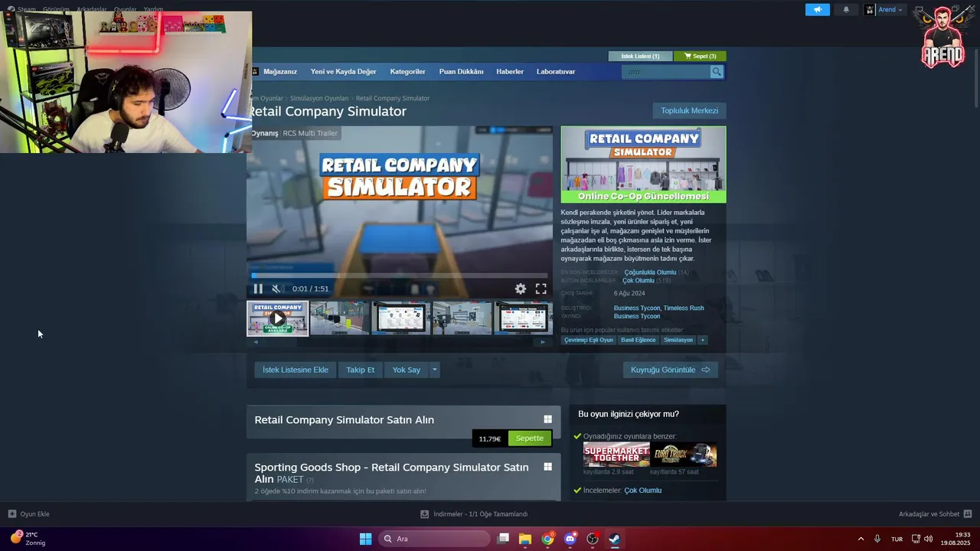Open the network tray icon
980x551 pixels.
(916, 539)
